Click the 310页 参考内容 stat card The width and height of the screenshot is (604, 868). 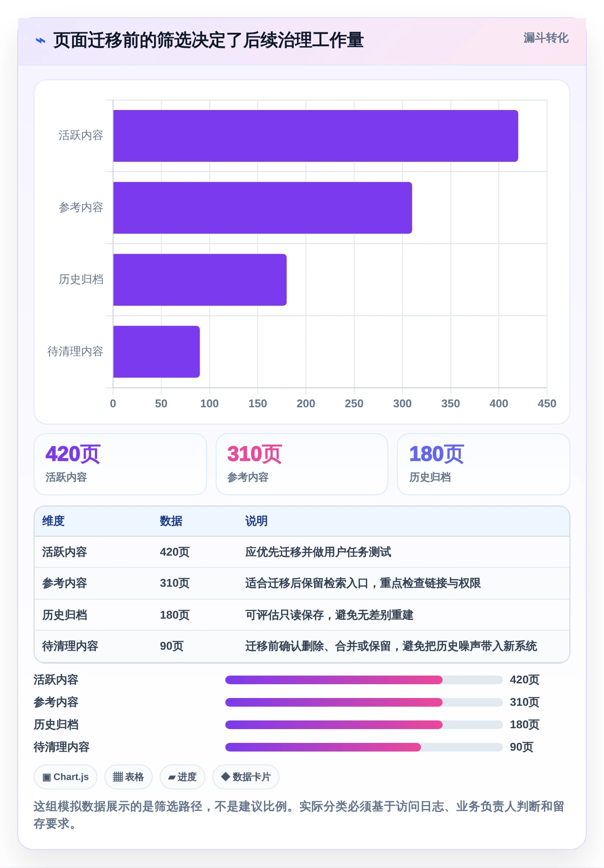pos(302,464)
